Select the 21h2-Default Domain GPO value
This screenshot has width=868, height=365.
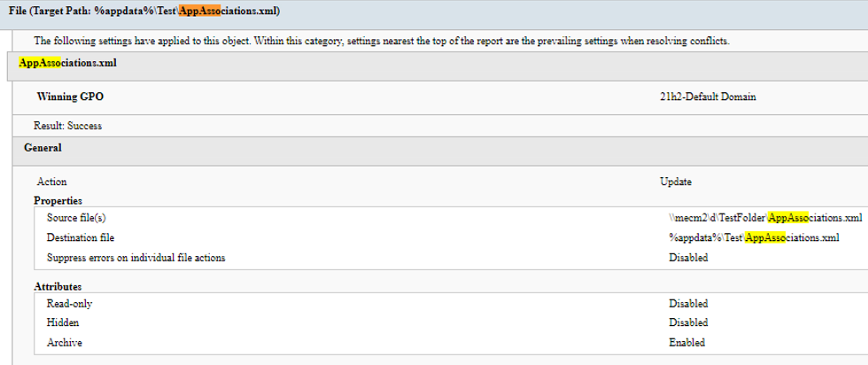[701, 96]
